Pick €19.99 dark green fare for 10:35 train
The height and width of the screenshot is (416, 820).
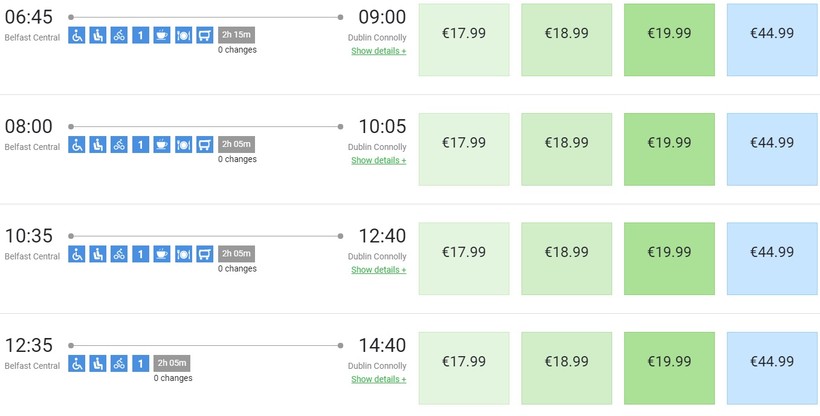[669, 258]
